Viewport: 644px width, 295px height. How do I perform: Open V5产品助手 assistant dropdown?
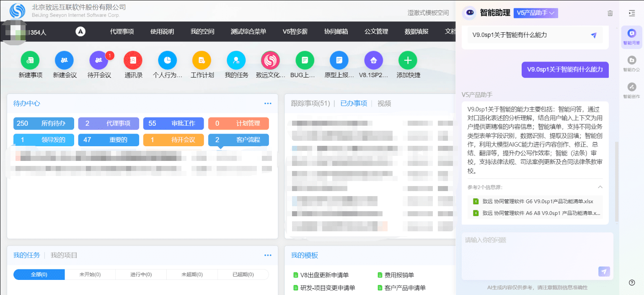[x=535, y=13]
